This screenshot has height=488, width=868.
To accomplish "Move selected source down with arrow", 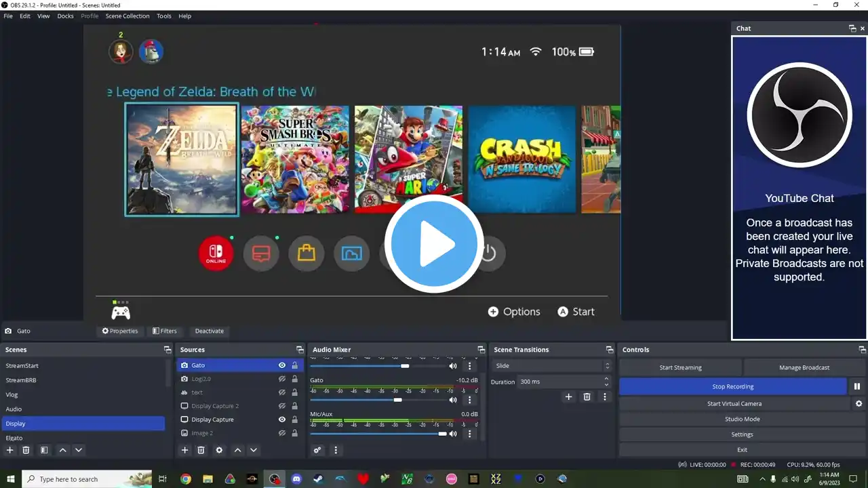I will coord(254,450).
